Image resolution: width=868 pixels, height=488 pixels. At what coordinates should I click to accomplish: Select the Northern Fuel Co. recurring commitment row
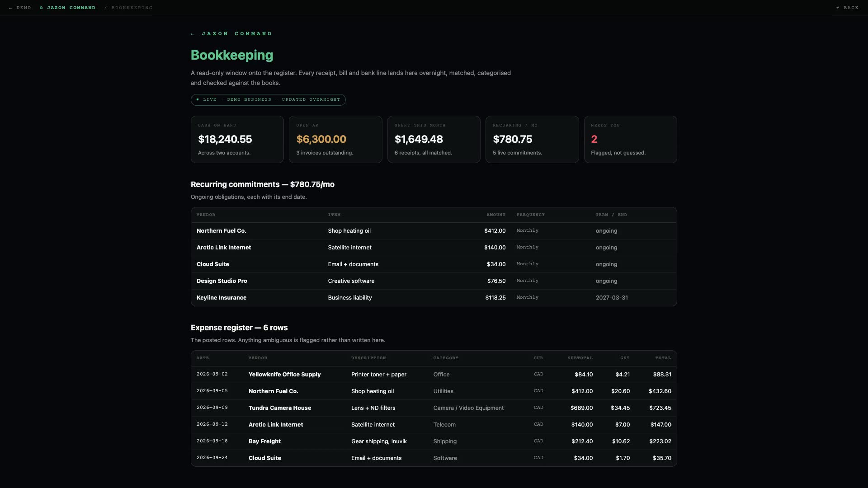434,231
